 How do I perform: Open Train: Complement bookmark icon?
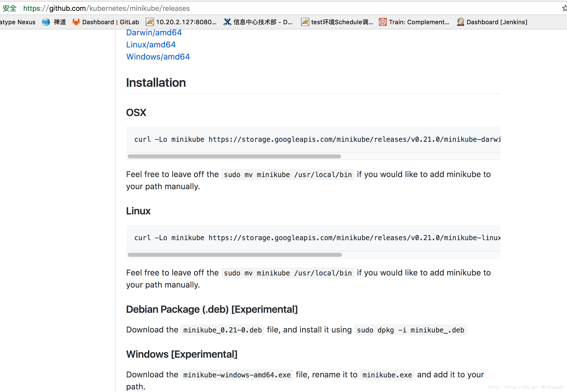point(383,22)
